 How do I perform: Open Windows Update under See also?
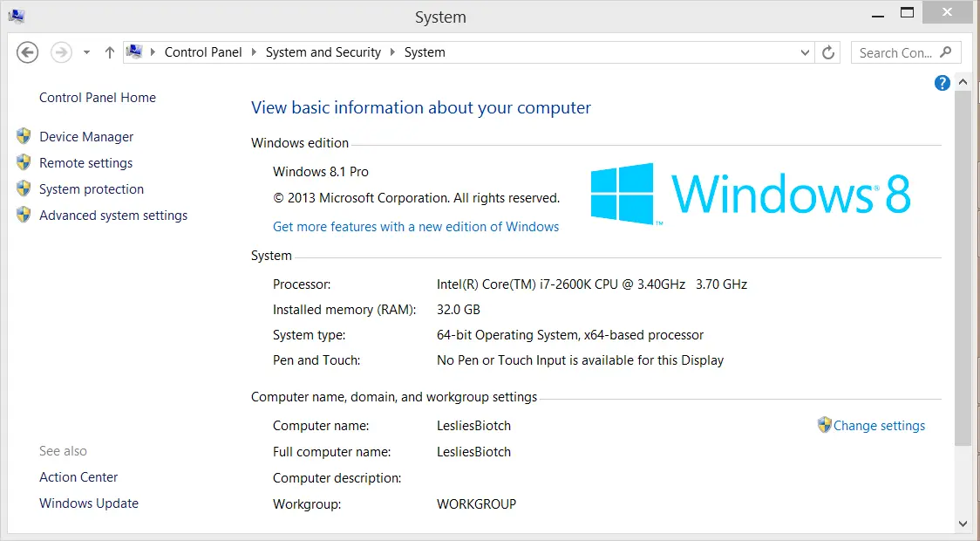point(89,503)
